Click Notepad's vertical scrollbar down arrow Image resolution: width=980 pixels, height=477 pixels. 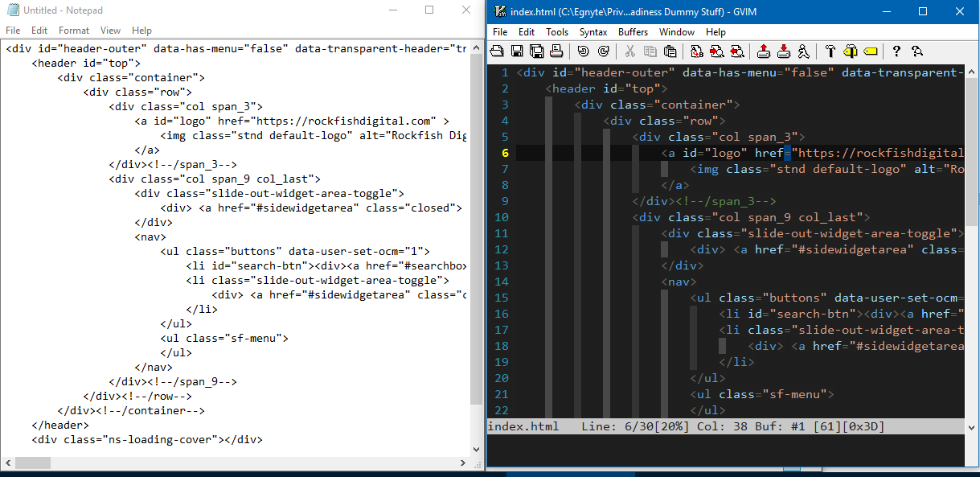477,450
